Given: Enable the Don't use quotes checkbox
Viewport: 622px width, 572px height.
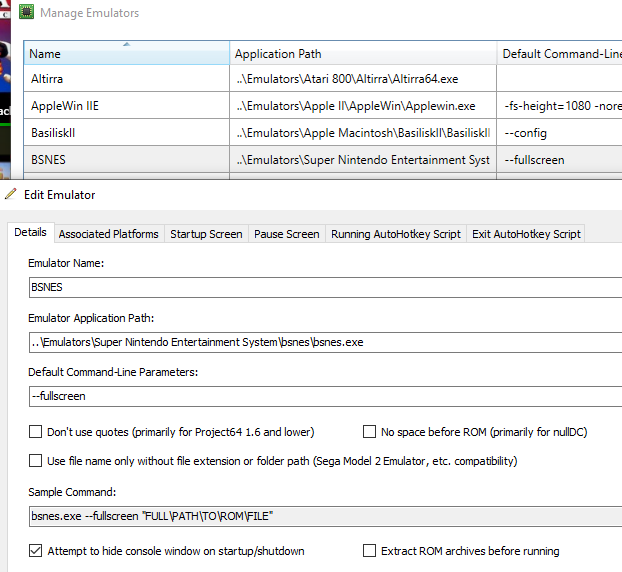Looking at the screenshot, I should coord(36,432).
